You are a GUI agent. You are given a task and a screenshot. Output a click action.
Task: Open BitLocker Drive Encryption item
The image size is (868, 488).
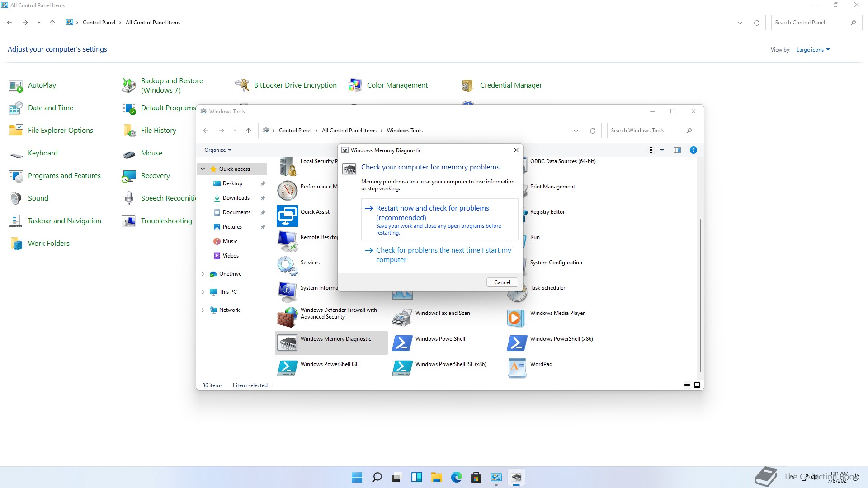click(286, 85)
